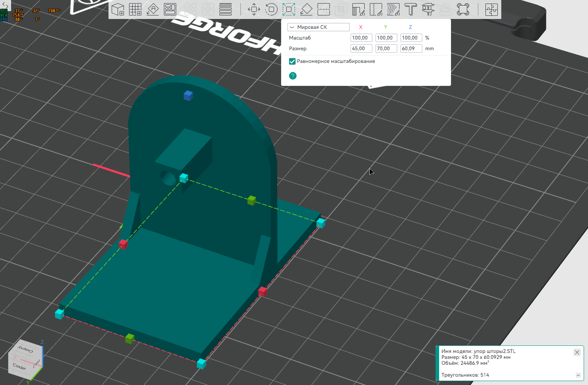Click the X size field showing 45,00
Viewport: 588px width, 385px height.
[x=361, y=49]
